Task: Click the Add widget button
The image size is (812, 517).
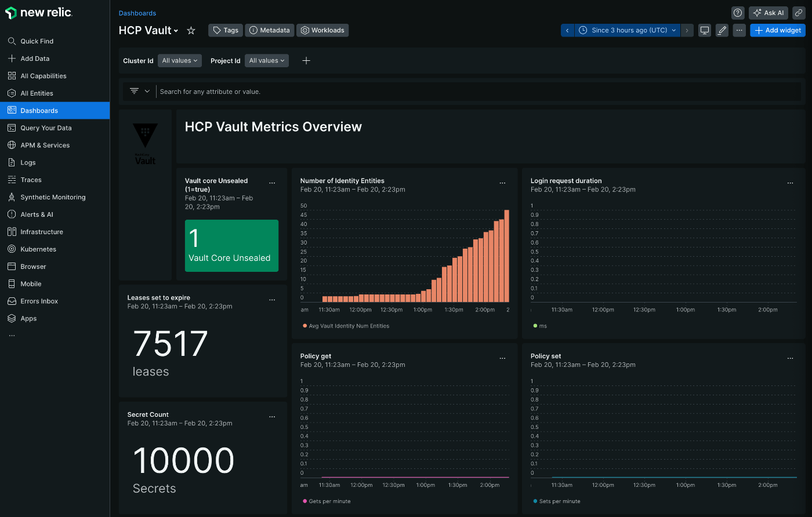Action: [x=778, y=30]
